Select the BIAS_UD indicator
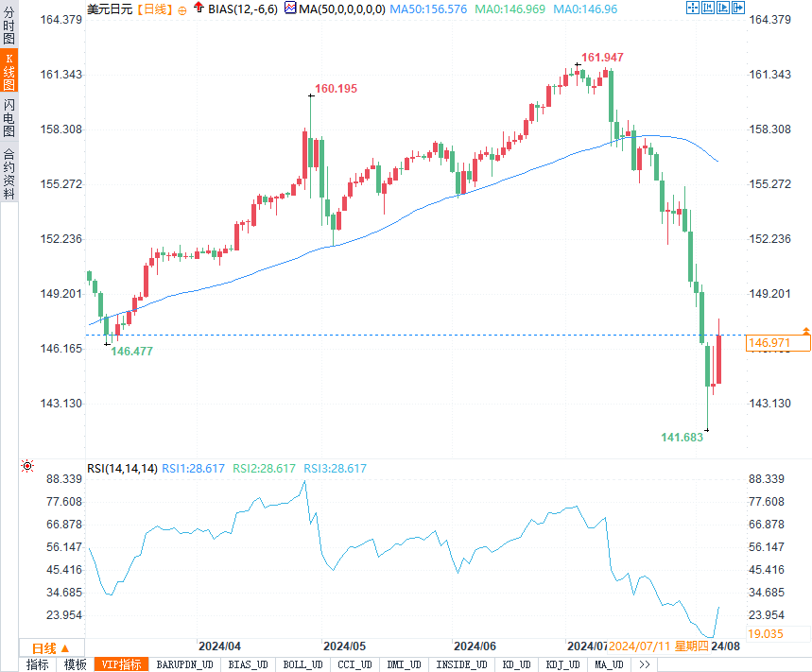 tap(248, 664)
